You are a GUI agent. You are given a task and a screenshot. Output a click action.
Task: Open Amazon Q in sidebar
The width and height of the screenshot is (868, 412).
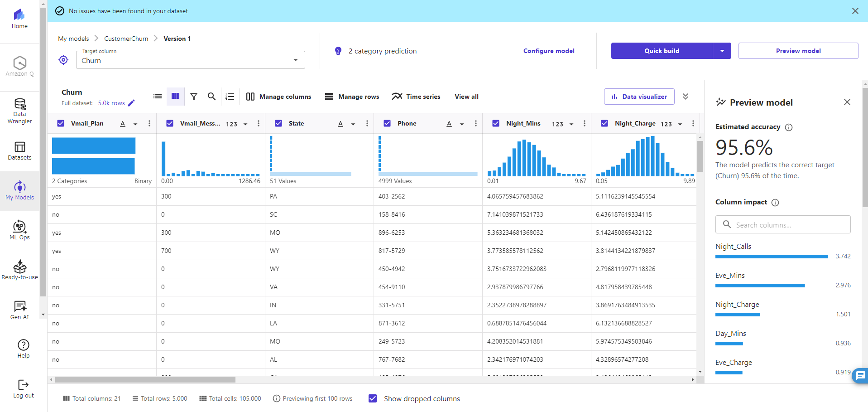19,66
